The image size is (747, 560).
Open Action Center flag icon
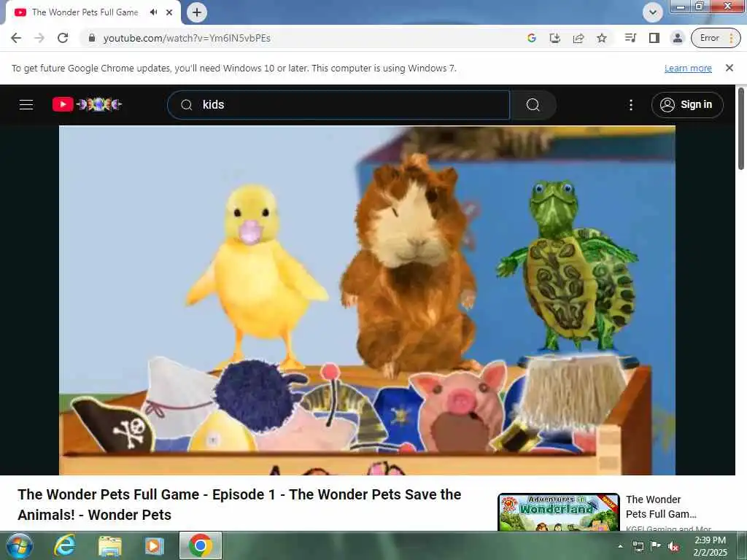pos(656,545)
